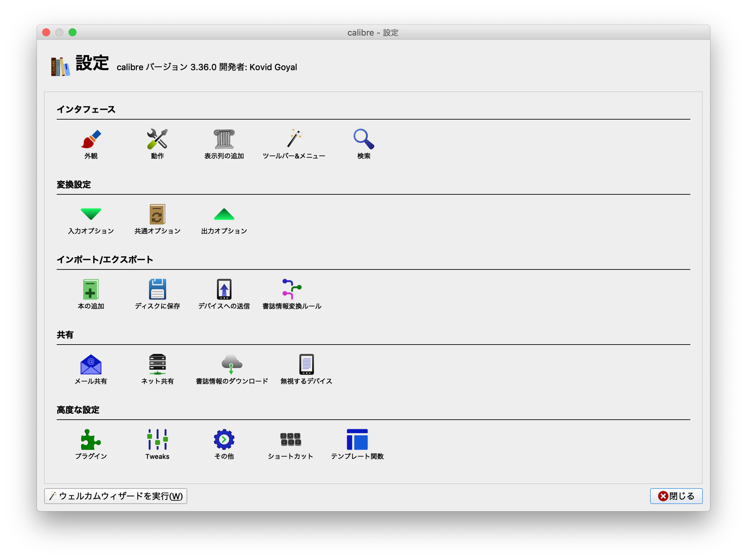Open 共通オプション conversion settings
This screenshot has height=560, width=747.
[x=157, y=219]
